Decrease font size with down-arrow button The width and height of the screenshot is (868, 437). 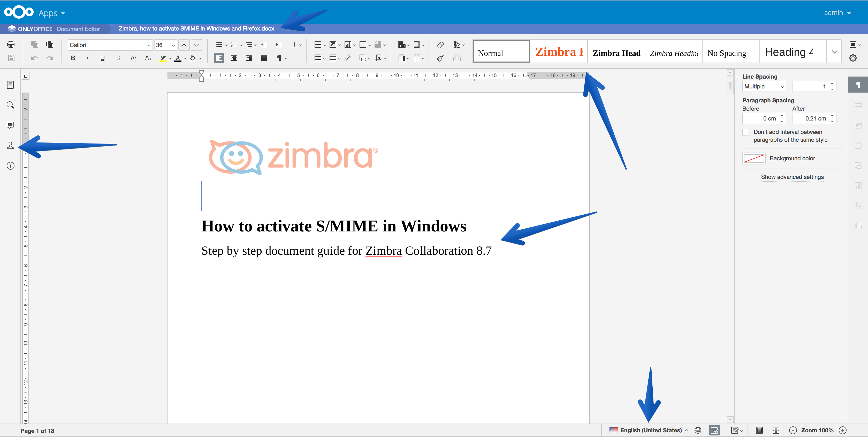coord(196,45)
